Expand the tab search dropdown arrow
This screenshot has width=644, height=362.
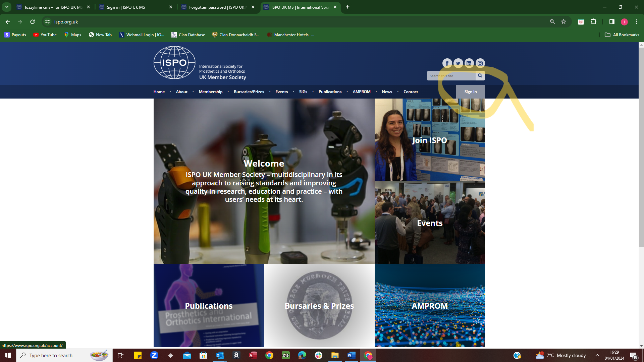[x=7, y=7]
